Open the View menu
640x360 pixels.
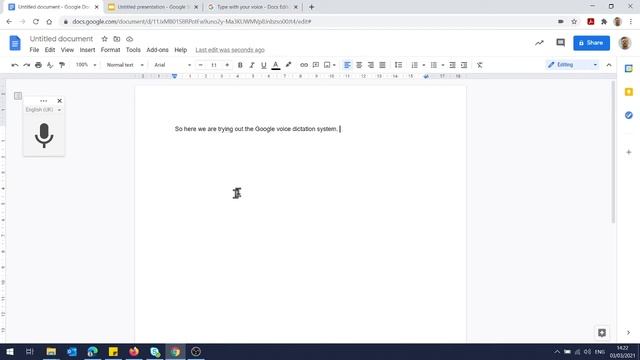[x=67, y=50]
